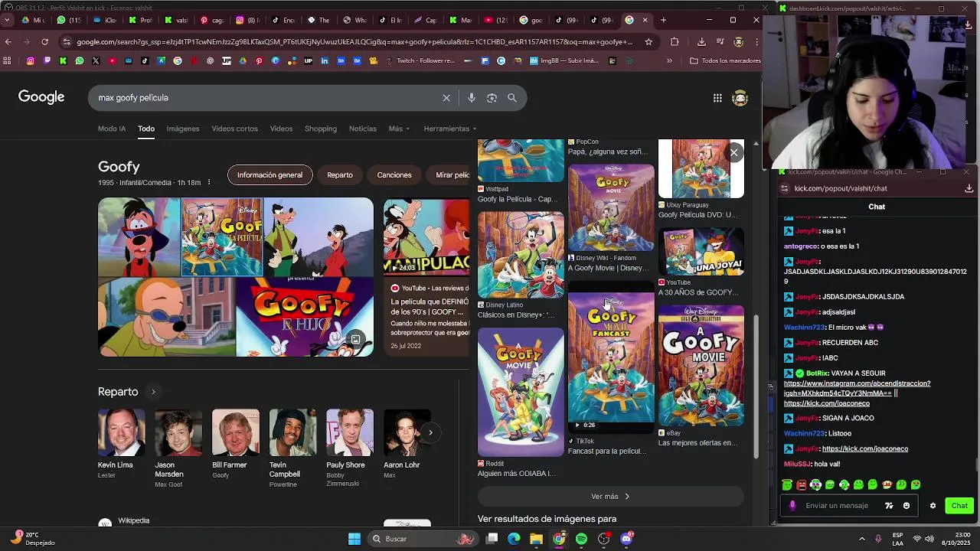Expand the Más dropdown

point(399,129)
